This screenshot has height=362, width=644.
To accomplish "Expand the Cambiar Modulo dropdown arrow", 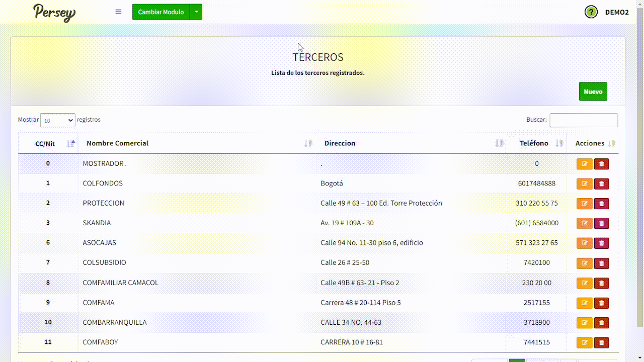I will tap(196, 12).
